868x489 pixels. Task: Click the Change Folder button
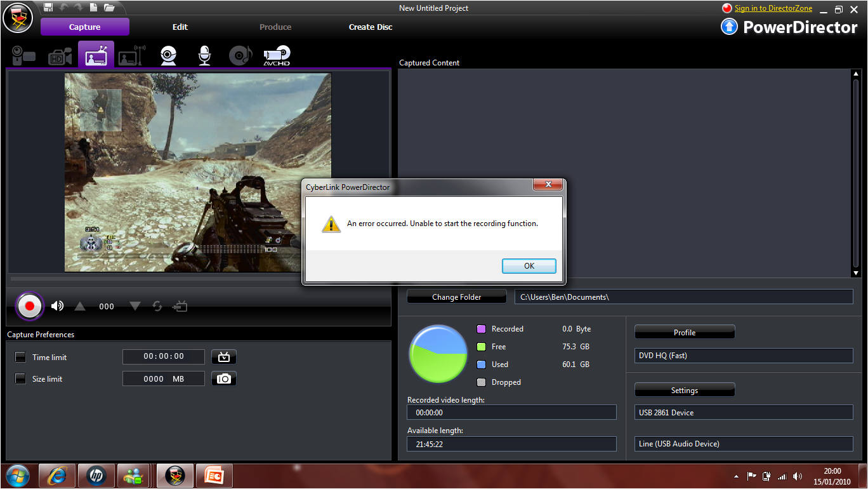pos(457,297)
